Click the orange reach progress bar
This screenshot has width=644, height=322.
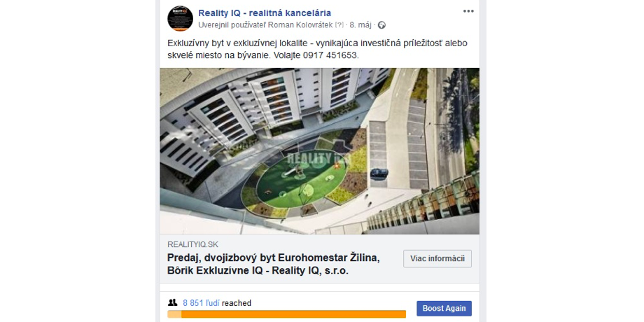pyautogui.click(x=287, y=314)
